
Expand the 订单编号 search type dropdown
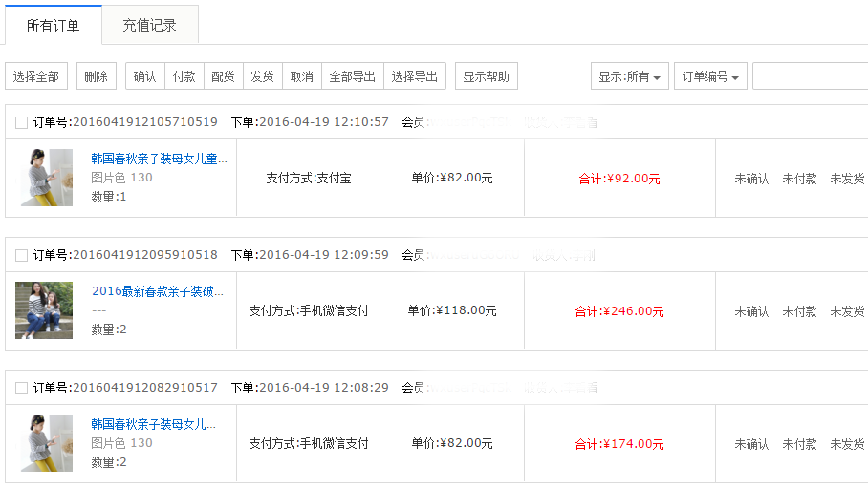(x=710, y=76)
